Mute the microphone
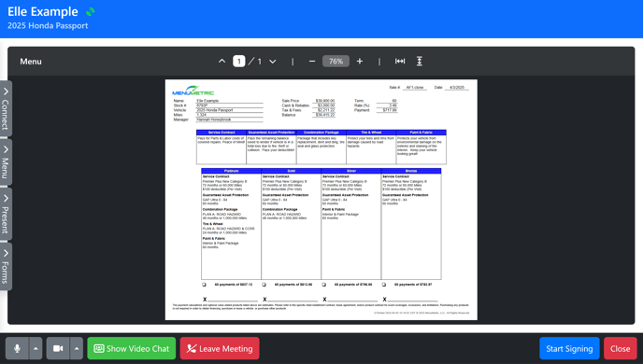 coord(17,348)
